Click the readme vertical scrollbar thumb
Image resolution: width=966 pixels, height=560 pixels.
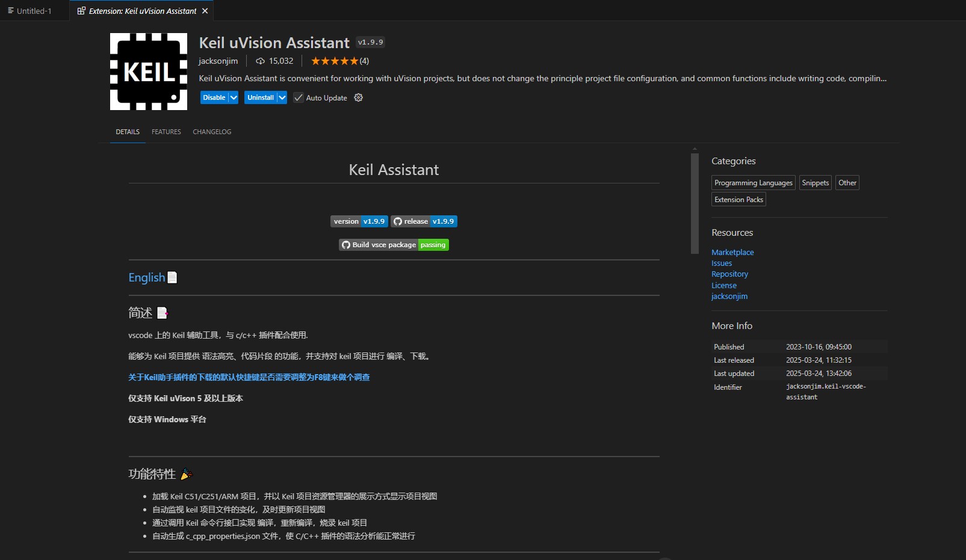tap(695, 203)
